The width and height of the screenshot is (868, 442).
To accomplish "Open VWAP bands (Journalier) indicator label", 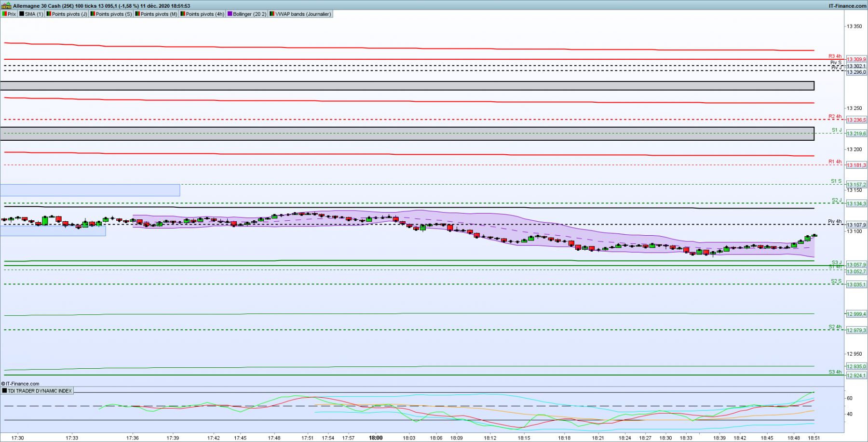I will tap(303, 14).
